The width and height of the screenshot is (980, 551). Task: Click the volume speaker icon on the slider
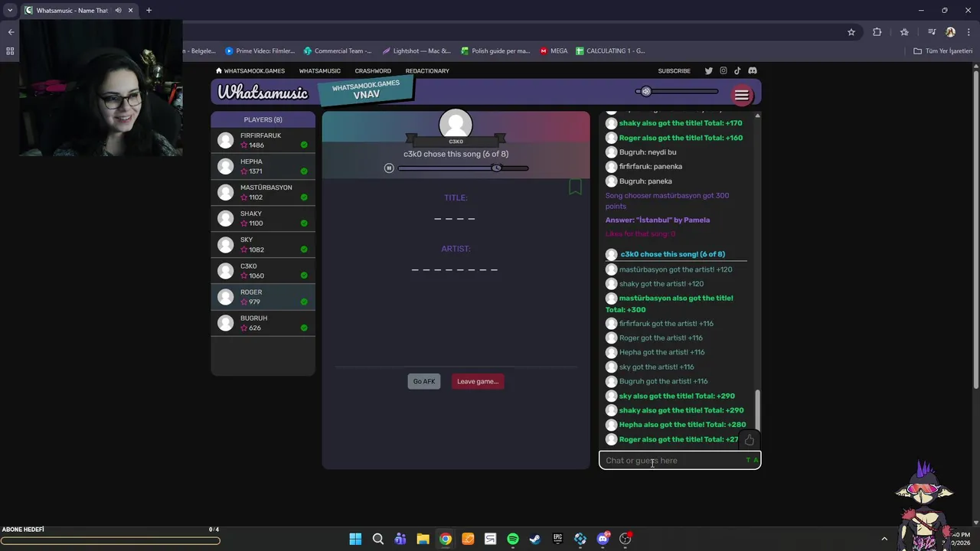click(x=645, y=91)
